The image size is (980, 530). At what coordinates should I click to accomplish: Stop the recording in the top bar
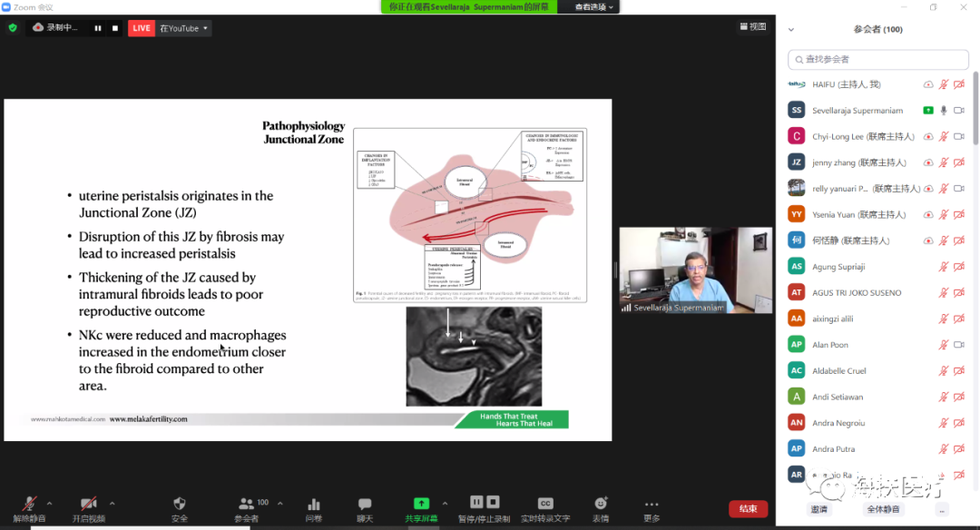point(115,28)
